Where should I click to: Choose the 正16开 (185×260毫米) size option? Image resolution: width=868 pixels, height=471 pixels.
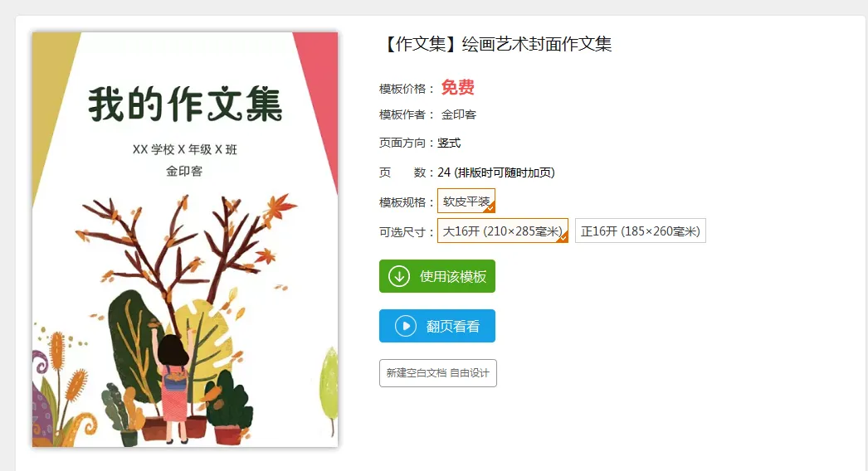coord(641,231)
